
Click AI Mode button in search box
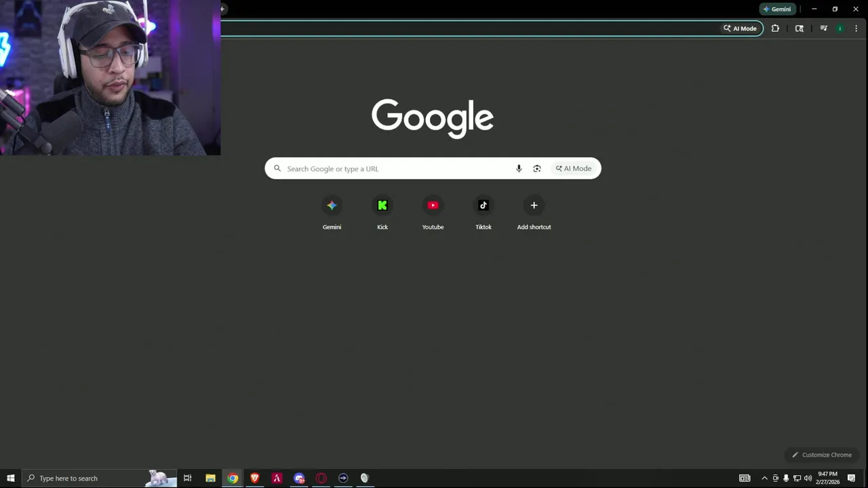tap(574, 169)
